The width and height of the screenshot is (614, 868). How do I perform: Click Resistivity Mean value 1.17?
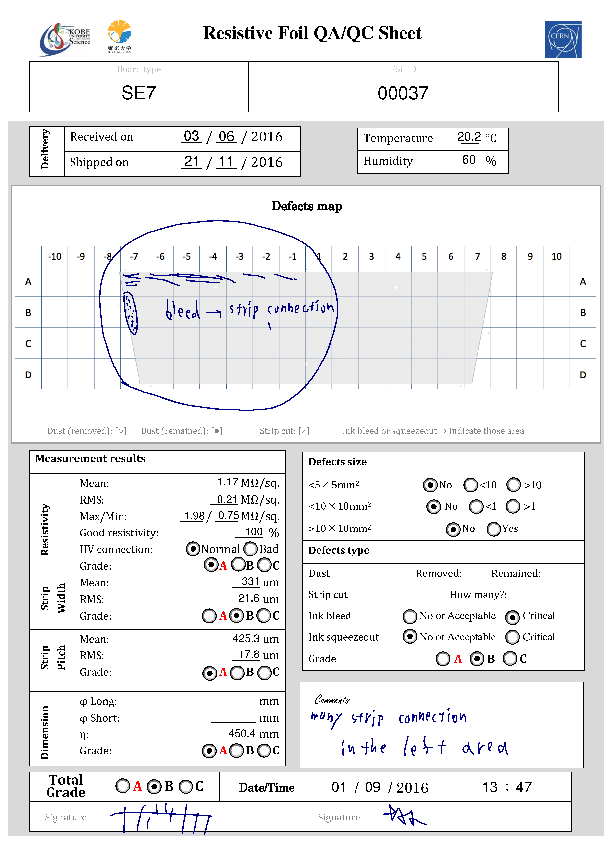click(x=224, y=482)
